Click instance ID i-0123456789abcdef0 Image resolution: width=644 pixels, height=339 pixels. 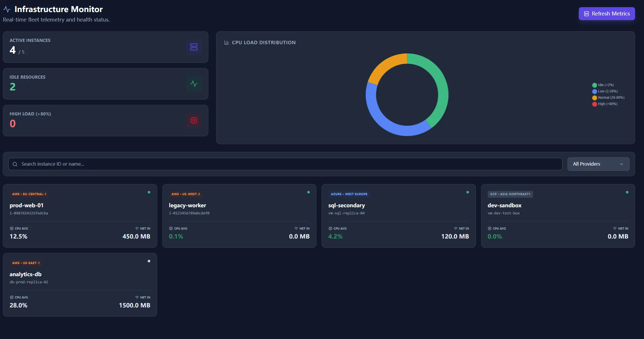189,213
